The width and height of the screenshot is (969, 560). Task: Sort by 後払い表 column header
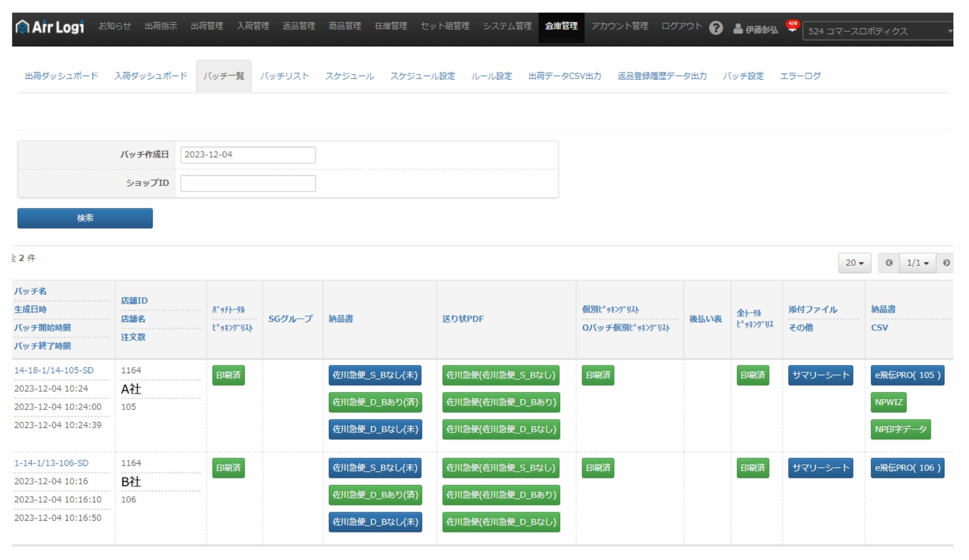(x=705, y=319)
